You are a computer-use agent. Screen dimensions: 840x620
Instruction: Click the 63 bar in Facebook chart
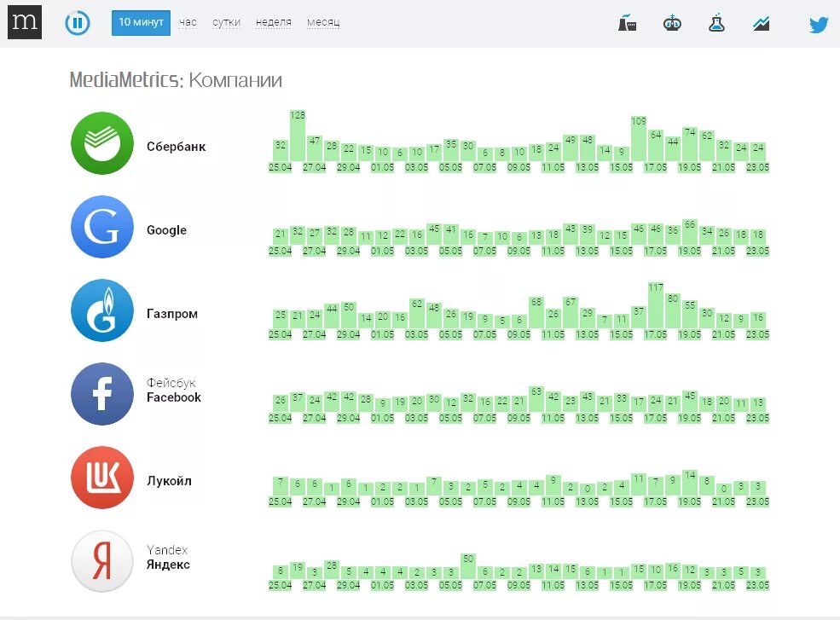point(536,399)
